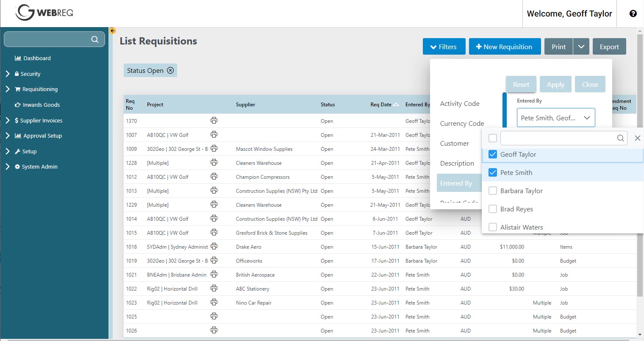Create a New Requisition

(x=505, y=47)
